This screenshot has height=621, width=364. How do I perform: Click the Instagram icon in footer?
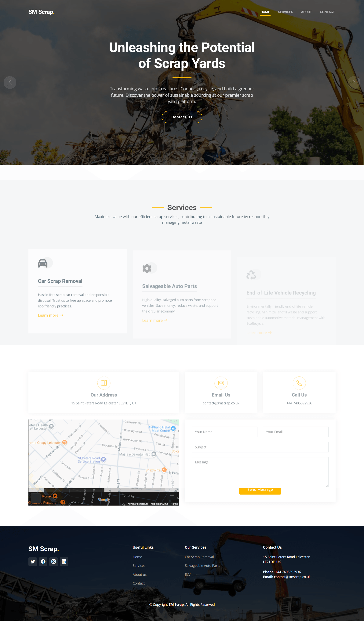point(53,561)
